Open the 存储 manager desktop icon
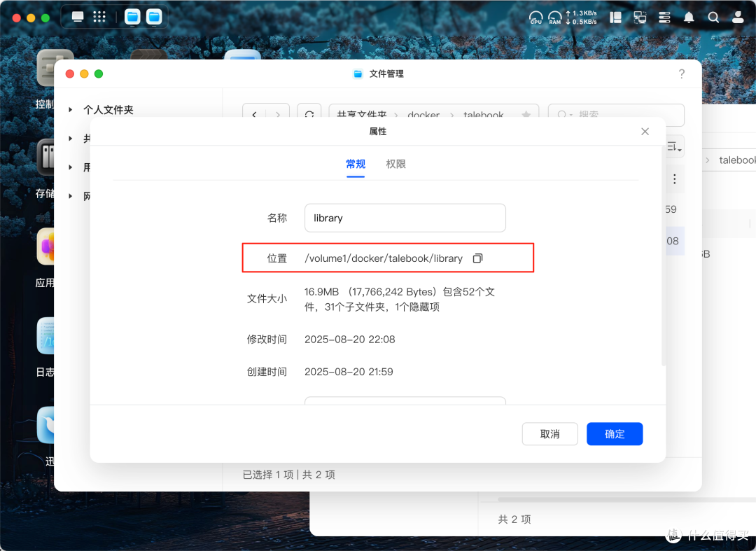The width and height of the screenshot is (756, 551). click(45, 157)
